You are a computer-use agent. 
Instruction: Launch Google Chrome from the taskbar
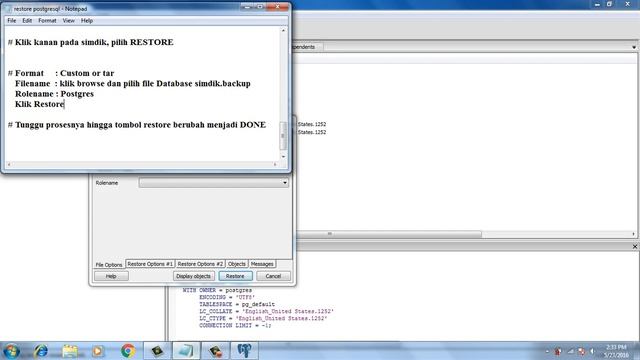[x=128, y=351]
